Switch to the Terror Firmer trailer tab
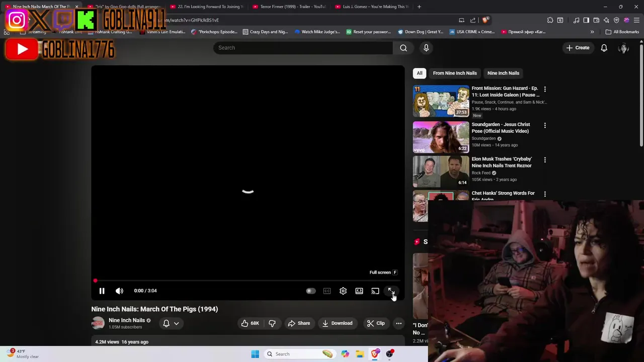The image size is (644, 362). coord(289,7)
